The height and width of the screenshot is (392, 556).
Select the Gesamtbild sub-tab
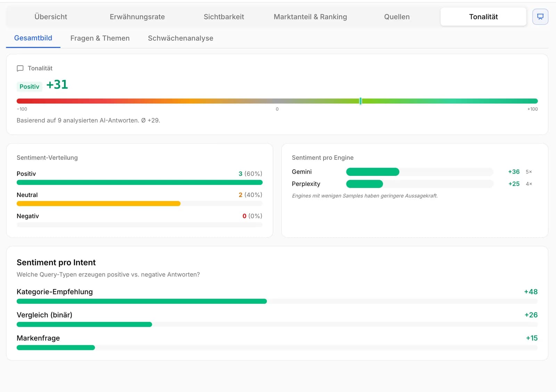(33, 38)
